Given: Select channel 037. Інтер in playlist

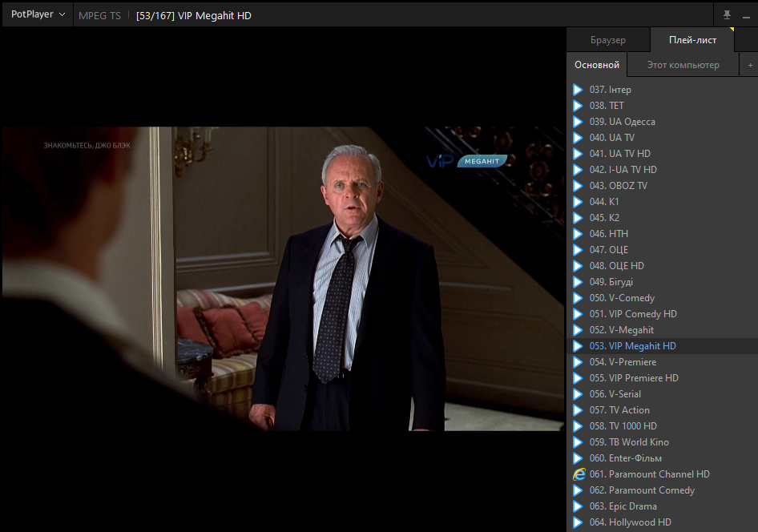Looking at the screenshot, I should click(x=663, y=90).
